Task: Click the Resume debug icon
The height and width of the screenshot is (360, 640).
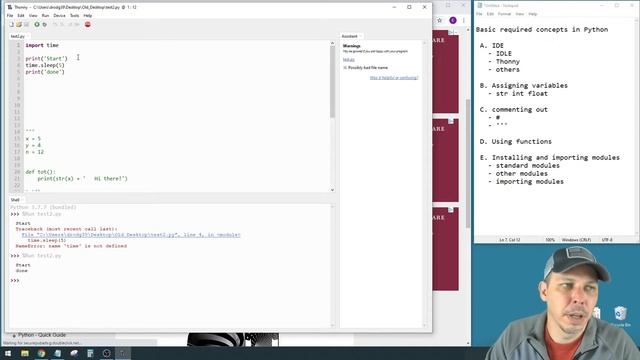Action: pos(77,24)
